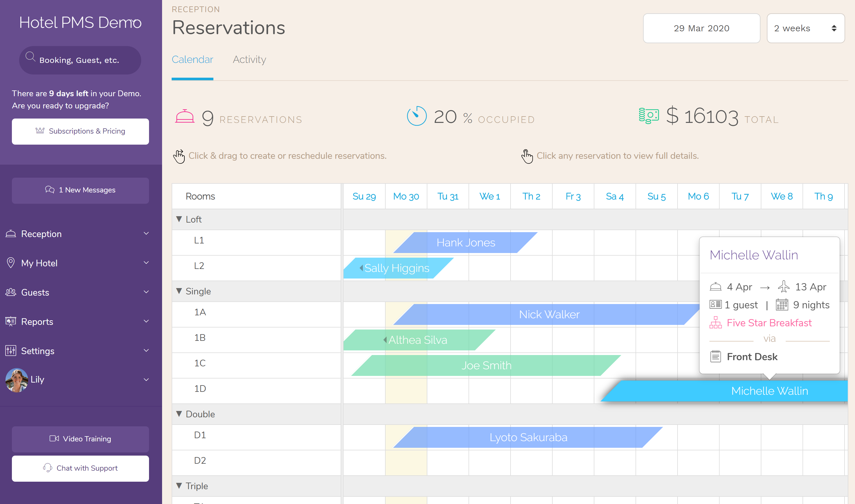855x504 pixels.
Task: Select the Calendar tab
Action: coord(193,59)
